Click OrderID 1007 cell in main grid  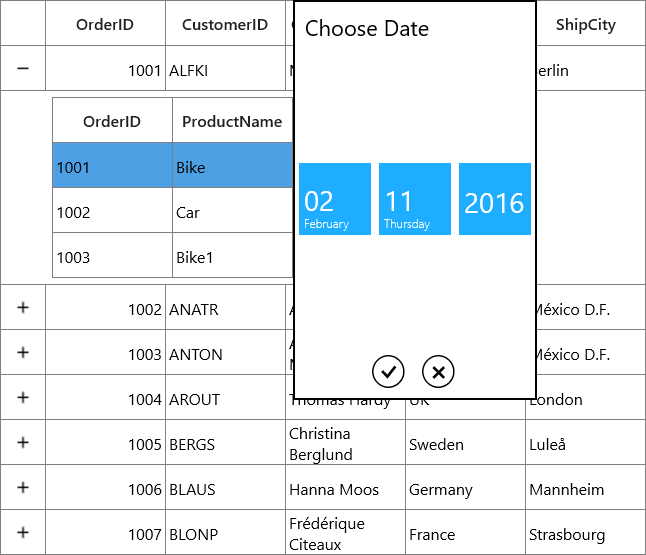click(105, 532)
